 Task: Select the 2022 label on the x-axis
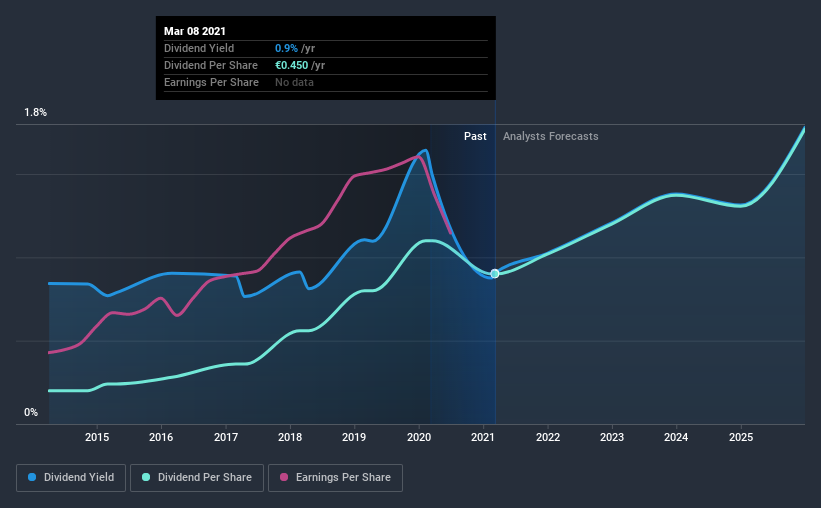pyautogui.click(x=548, y=437)
